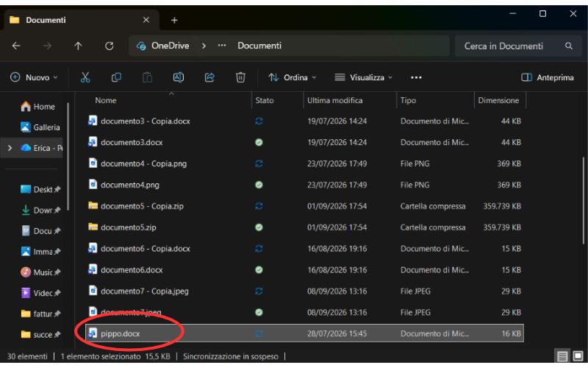The width and height of the screenshot is (588, 368).
Task: Open the pinned Documenti sidebar folder
Action: pos(40,231)
